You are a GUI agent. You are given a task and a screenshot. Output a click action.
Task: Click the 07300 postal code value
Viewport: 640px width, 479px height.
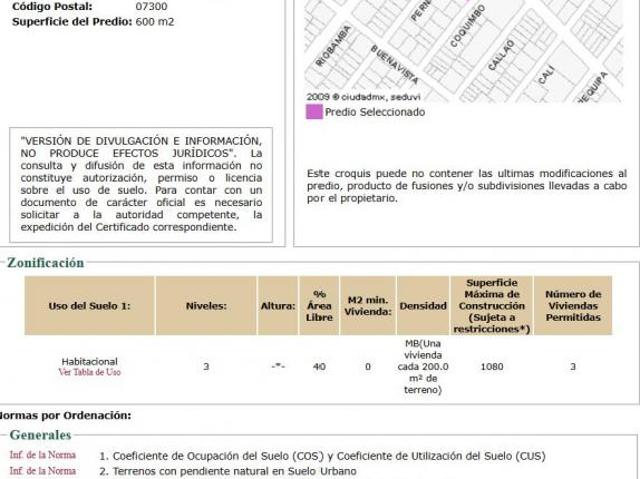point(151,7)
